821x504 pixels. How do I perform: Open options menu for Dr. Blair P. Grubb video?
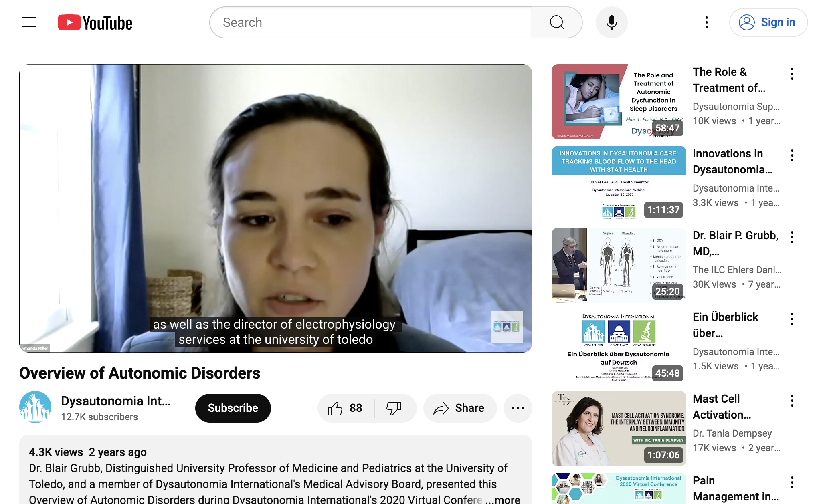coord(792,237)
